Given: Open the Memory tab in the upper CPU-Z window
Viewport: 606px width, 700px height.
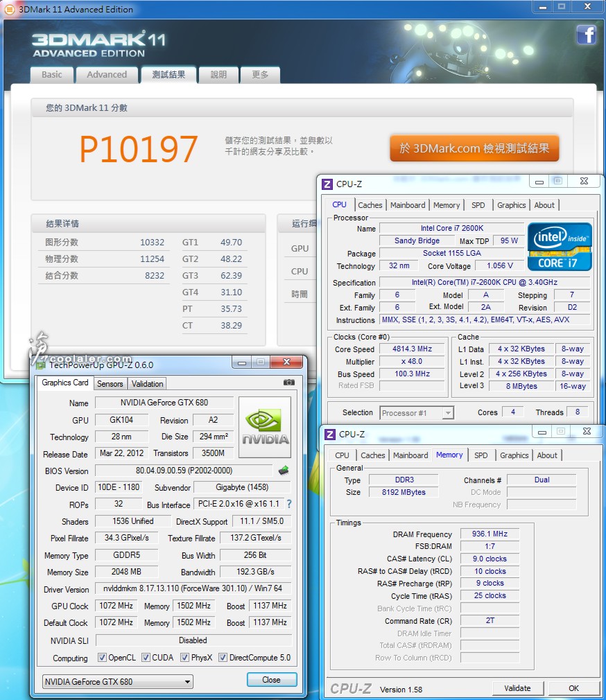Looking at the screenshot, I should tap(447, 205).
